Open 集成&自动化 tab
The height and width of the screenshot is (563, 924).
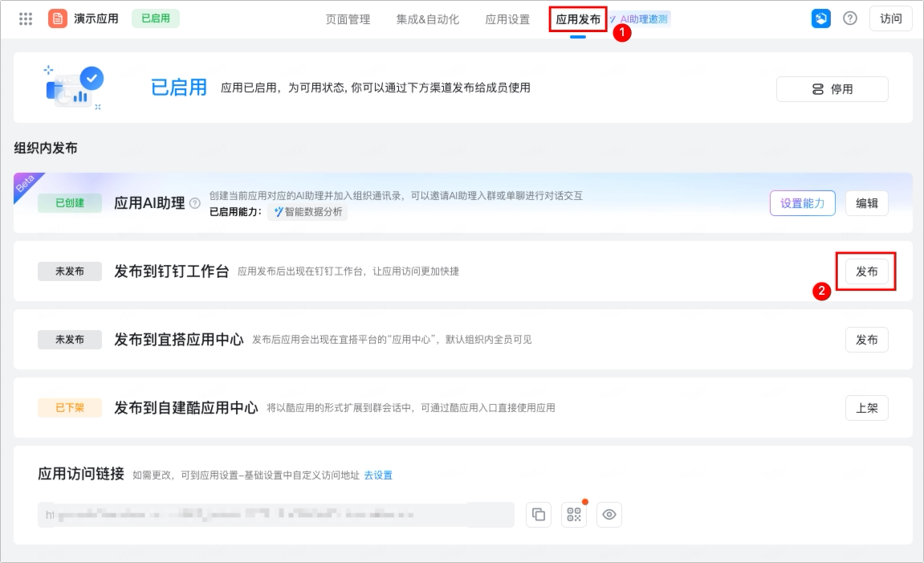click(x=427, y=19)
